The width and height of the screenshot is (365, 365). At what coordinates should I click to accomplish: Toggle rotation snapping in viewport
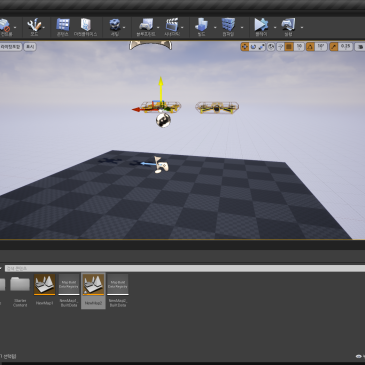point(310,47)
